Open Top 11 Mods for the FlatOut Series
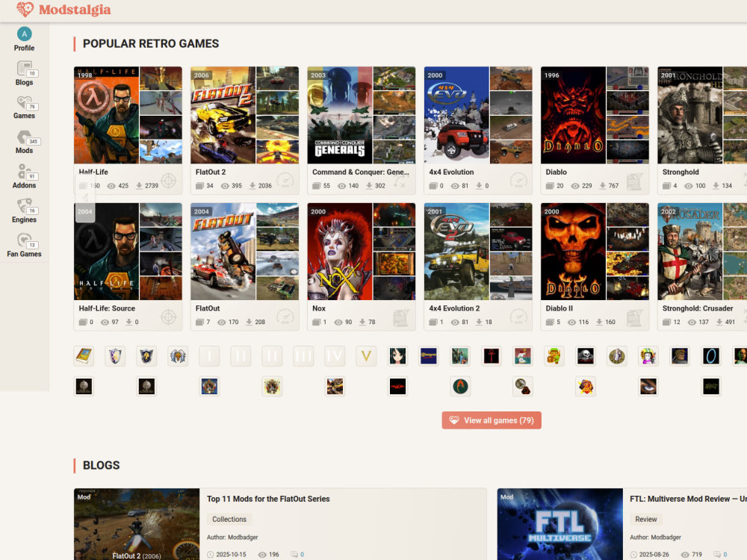This screenshot has height=560, width=747. click(x=268, y=499)
